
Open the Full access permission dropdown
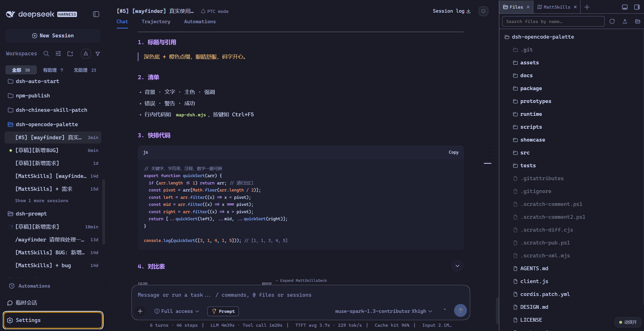(177, 311)
